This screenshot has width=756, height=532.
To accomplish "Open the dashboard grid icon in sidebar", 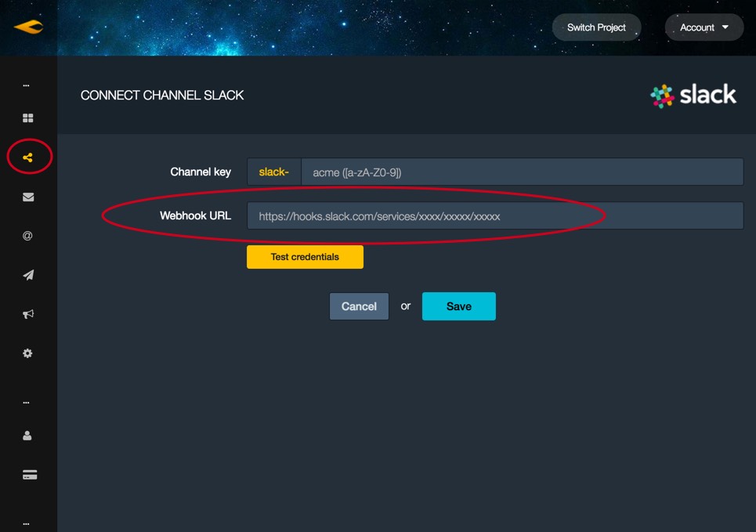I will 28,118.
